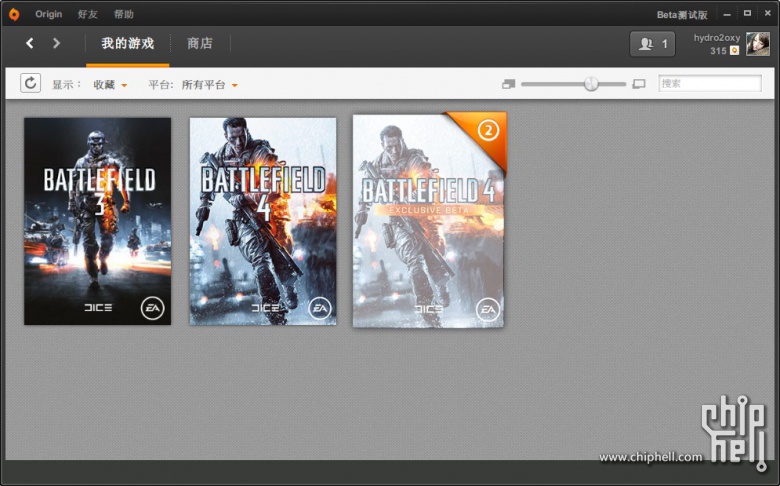The height and width of the screenshot is (486, 780).
Task: Click the large tile size icon
Action: 639,84
